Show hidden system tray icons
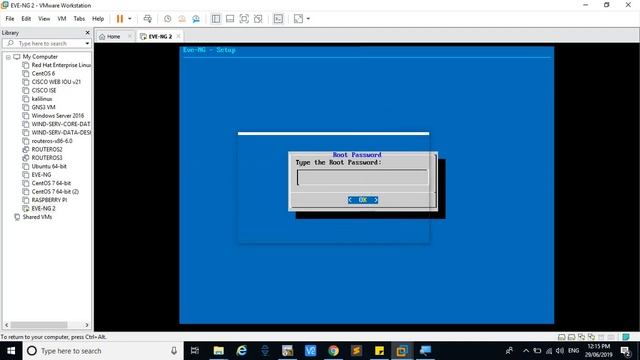The width and height of the screenshot is (640, 360). pos(526,351)
